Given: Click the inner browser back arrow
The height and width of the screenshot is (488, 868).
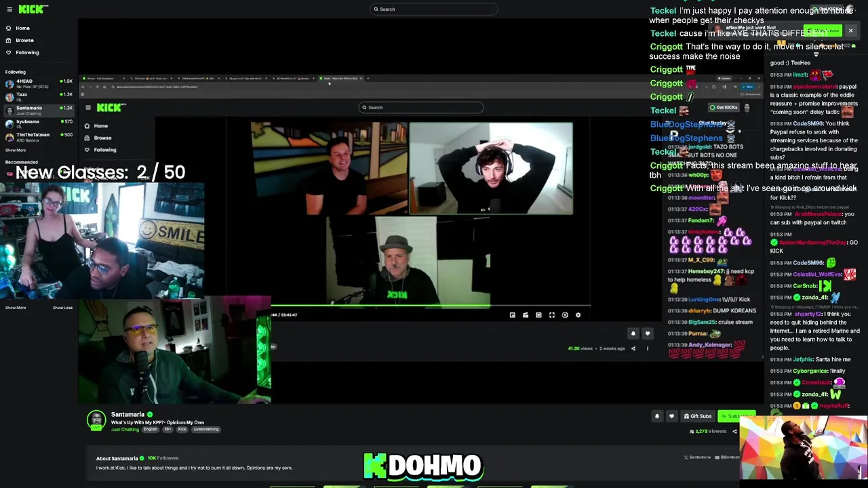Looking at the screenshot, I should tap(84, 87).
